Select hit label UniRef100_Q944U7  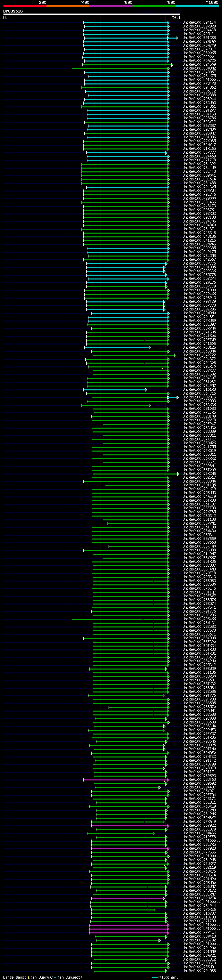pyautogui.click(x=199, y=787)
